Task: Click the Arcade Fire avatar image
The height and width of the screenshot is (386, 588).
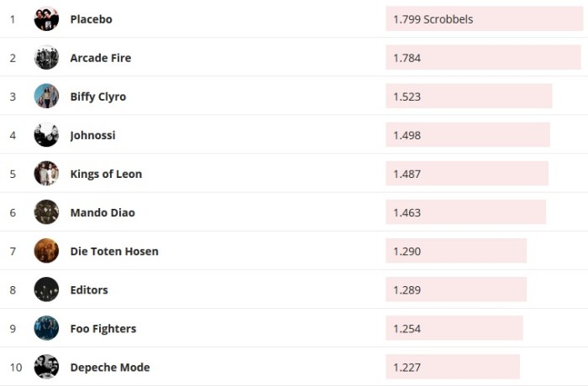Action: [x=46, y=57]
